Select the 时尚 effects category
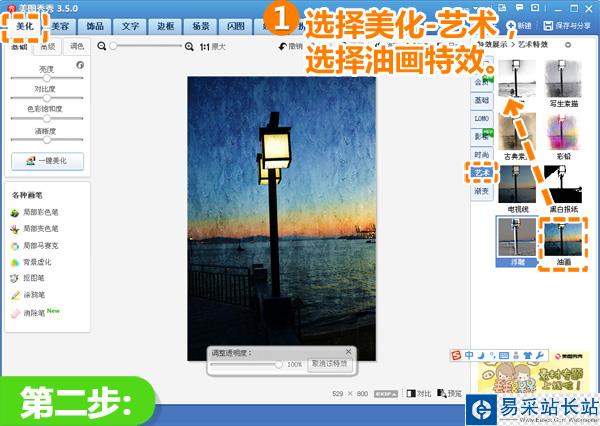The height and width of the screenshot is (426, 600). pos(481,155)
